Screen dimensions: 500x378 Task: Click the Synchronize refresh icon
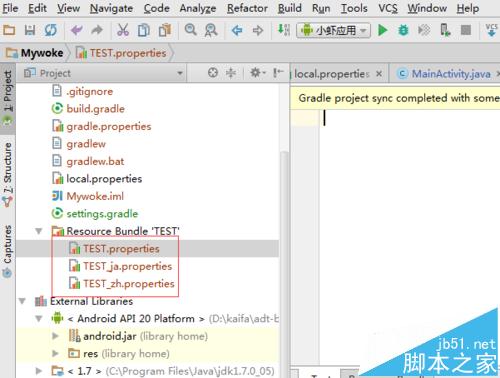(51, 30)
